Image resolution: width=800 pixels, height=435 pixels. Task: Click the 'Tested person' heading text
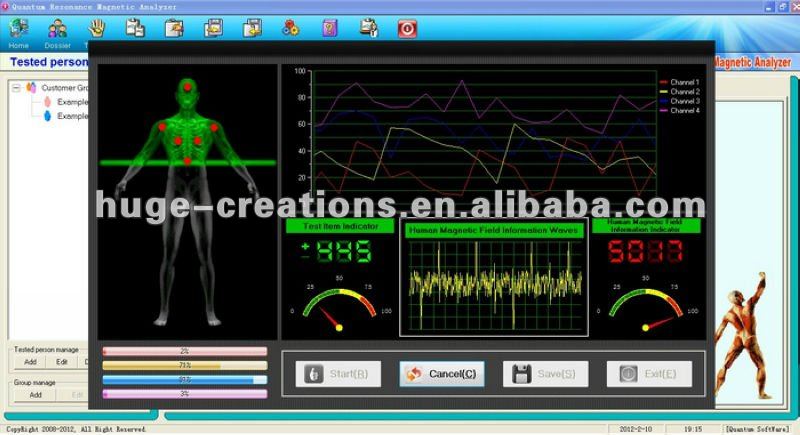[x=49, y=62]
